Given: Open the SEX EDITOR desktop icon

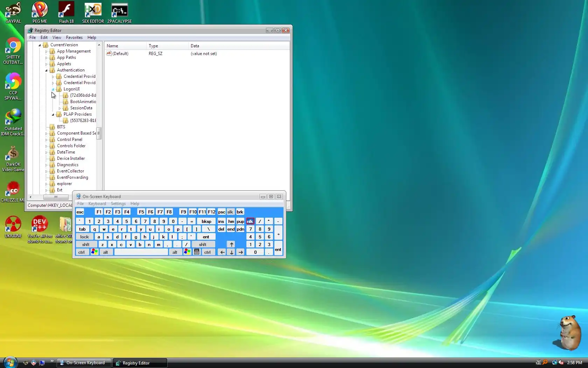Looking at the screenshot, I should 93,13.
